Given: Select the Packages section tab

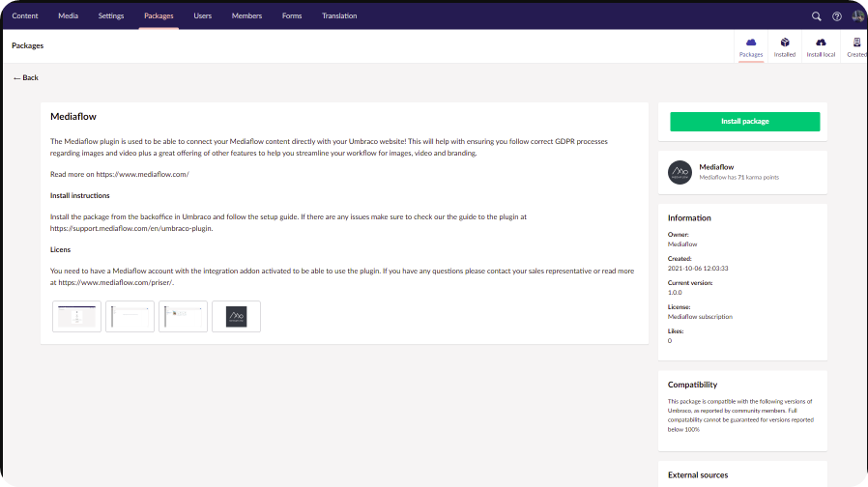Looking at the screenshot, I should click(159, 16).
